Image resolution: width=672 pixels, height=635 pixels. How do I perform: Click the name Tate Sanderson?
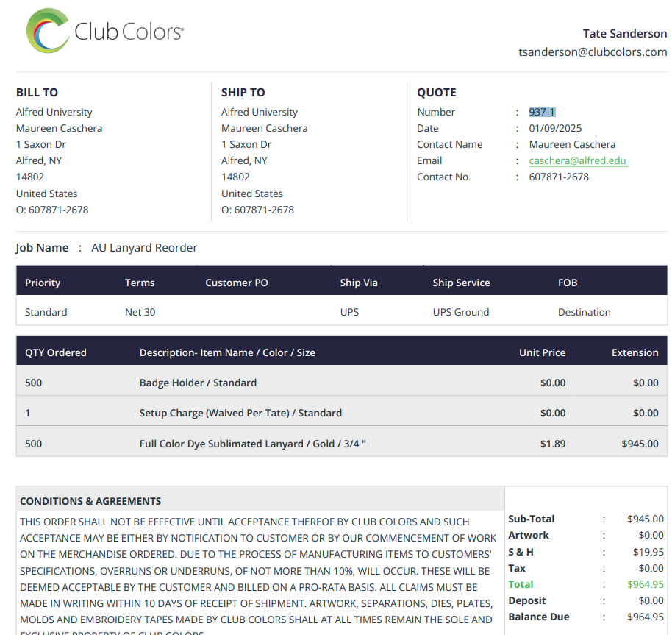624,33
